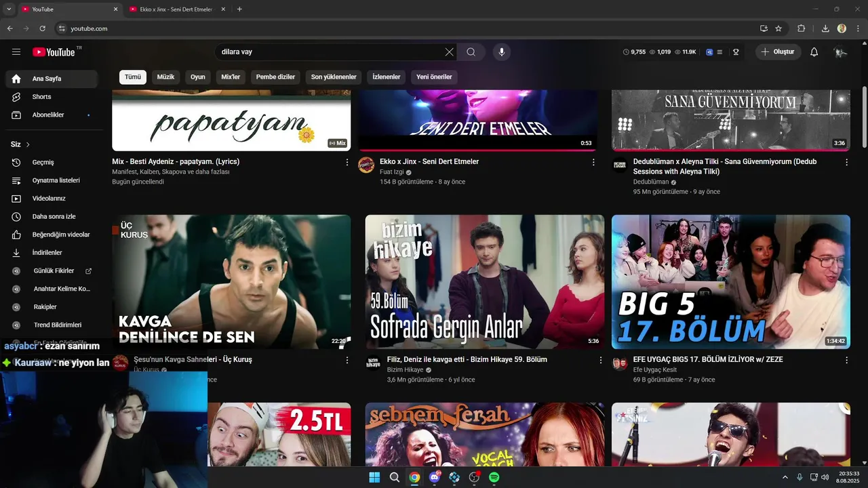The image size is (868, 488).
Task: Bookmark page with star icon
Action: point(778,28)
